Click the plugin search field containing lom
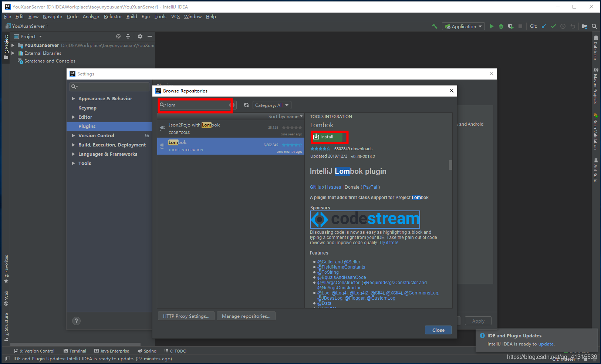 point(195,105)
